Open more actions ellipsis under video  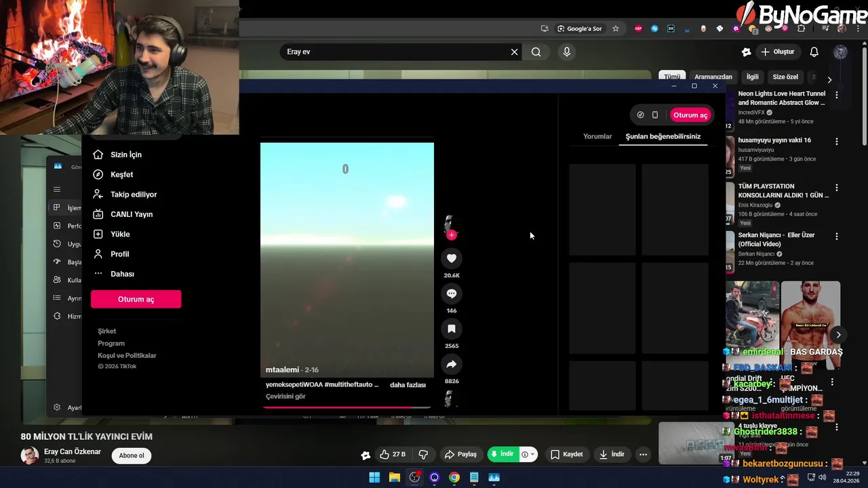(x=643, y=454)
